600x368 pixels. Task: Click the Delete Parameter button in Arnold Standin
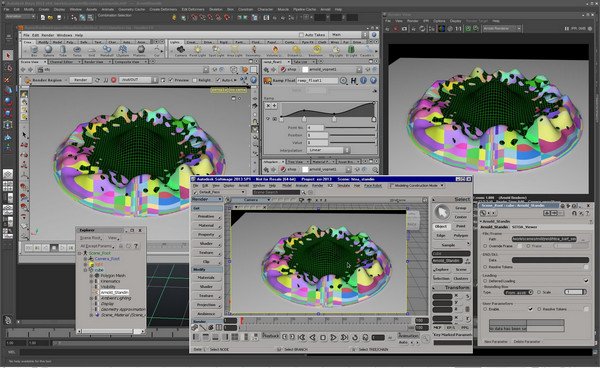pos(527,342)
